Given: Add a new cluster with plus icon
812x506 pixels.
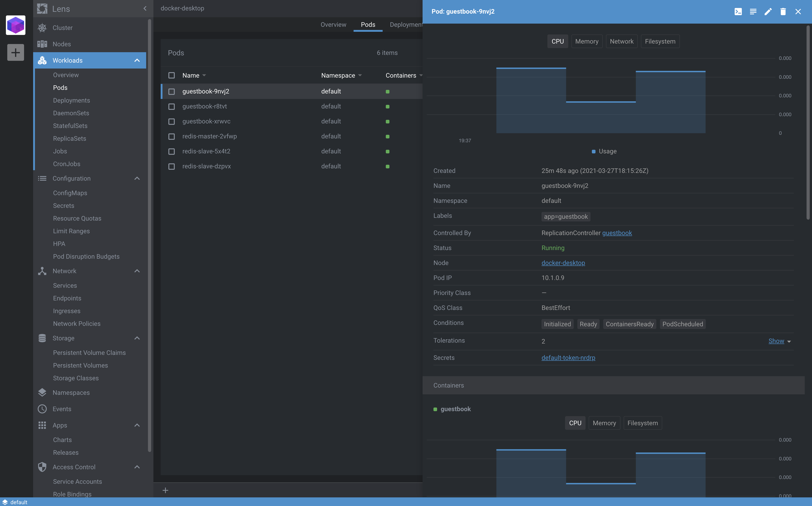Looking at the screenshot, I should coord(16,53).
